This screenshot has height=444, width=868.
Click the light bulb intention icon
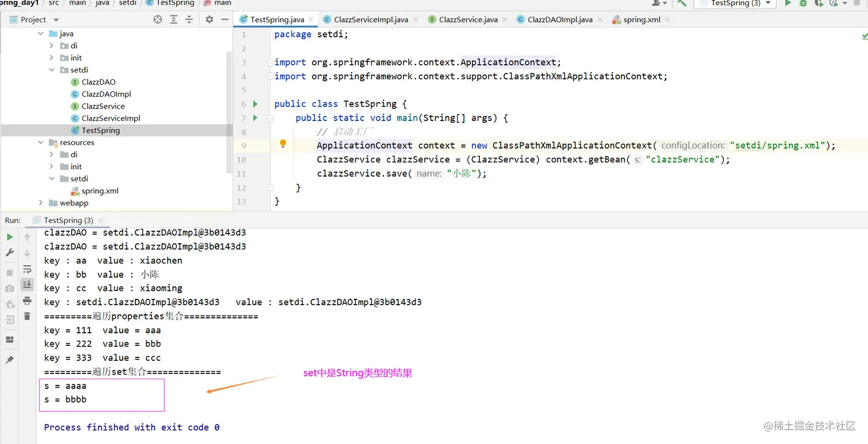[283, 144]
